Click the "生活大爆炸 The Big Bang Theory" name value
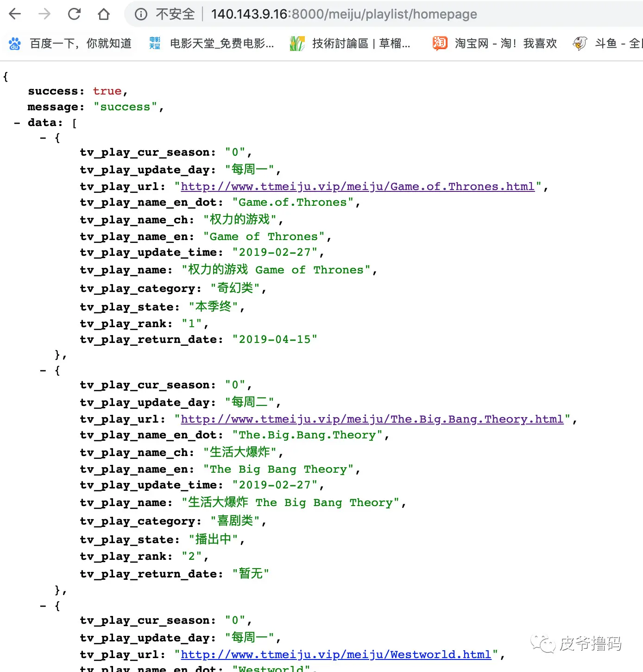The image size is (643, 672). tap(290, 502)
